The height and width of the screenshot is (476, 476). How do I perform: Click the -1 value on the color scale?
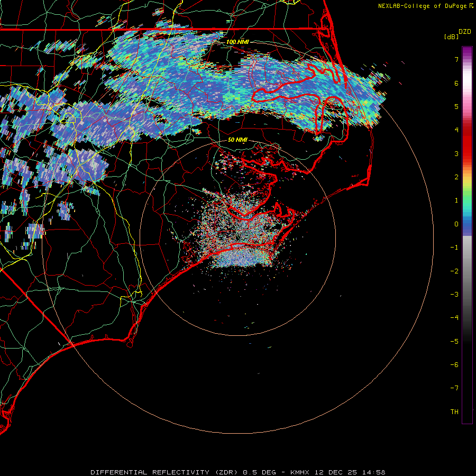tap(454, 248)
